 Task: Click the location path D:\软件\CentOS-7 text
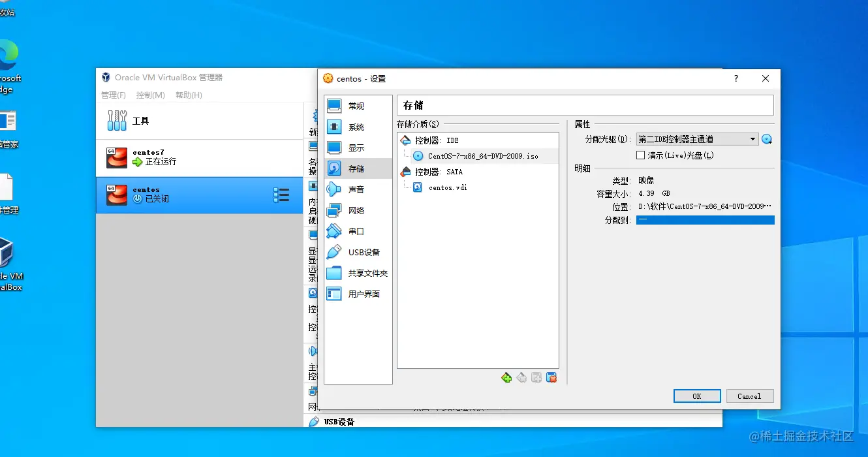[705, 206]
